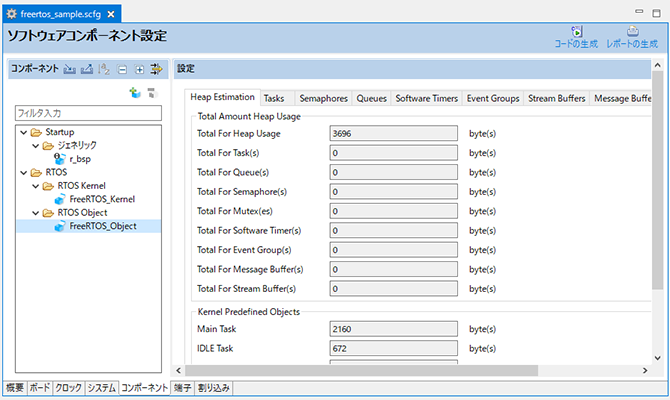Switch to the 割り込み bottom tab
This screenshot has height=400, width=670.
[214, 388]
